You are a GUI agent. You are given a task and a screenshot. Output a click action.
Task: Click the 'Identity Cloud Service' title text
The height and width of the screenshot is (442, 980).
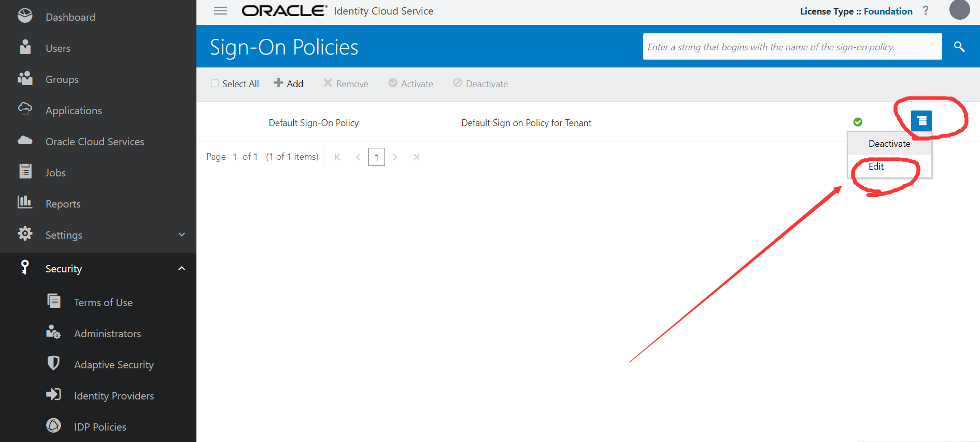click(x=384, y=11)
